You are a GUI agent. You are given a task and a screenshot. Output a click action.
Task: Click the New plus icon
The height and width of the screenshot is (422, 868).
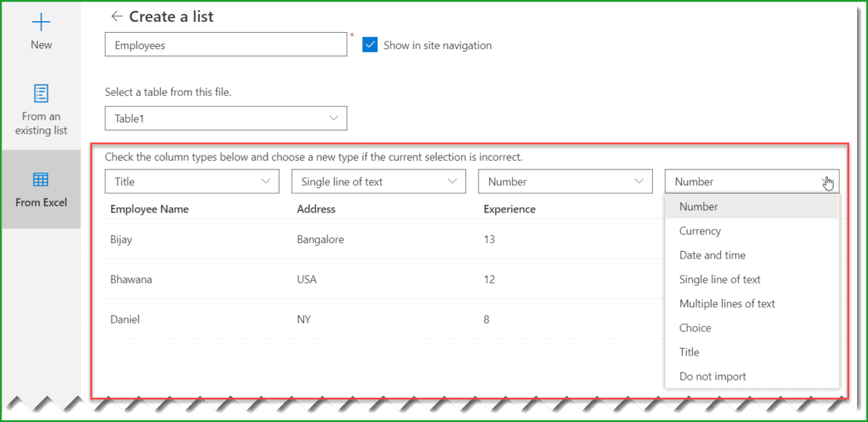[40, 22]
